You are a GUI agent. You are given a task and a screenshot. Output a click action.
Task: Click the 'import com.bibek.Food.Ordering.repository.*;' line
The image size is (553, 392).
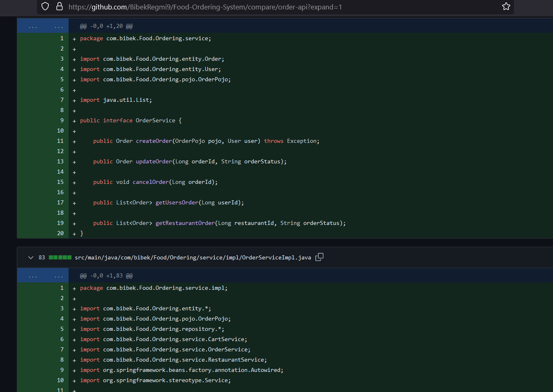pos(152,329)
